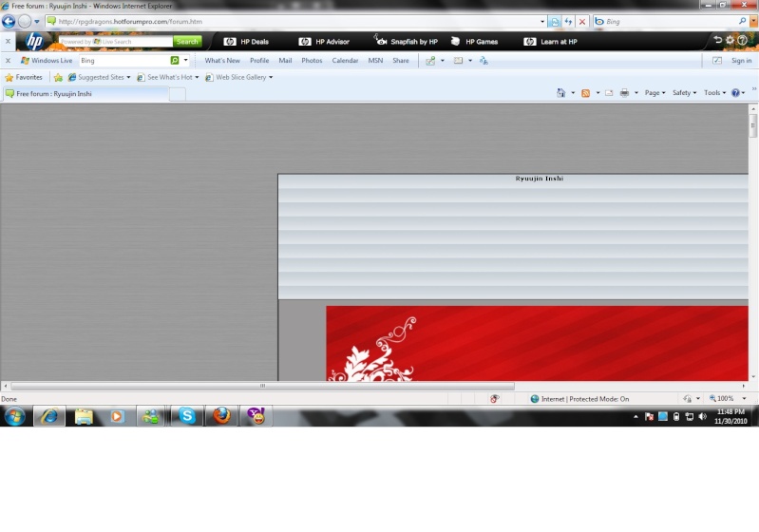Open HP Games
The height and width of the screenshot is (532, 759).
pyautogui.click(x=474, y=42)
